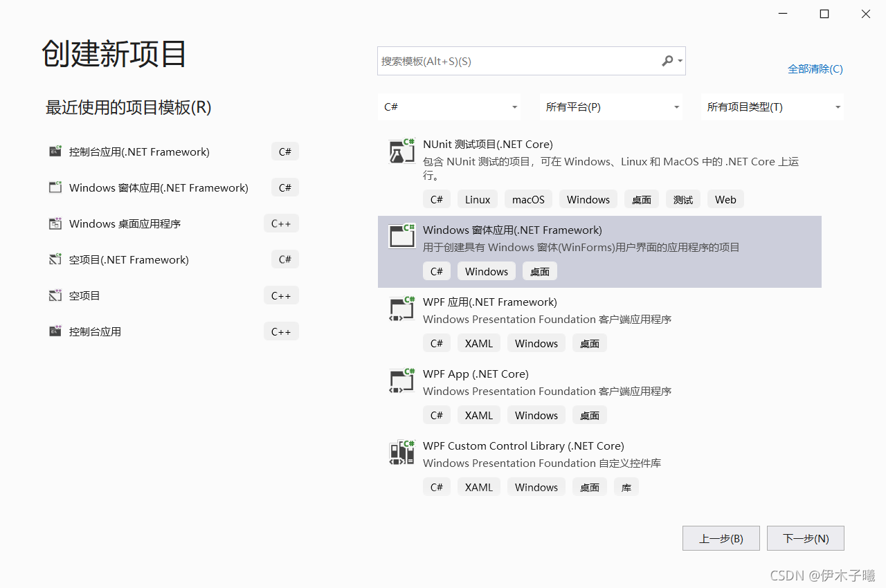Click the 上一步(B) button
Screen dimensions: 886x588
(721, 538)
